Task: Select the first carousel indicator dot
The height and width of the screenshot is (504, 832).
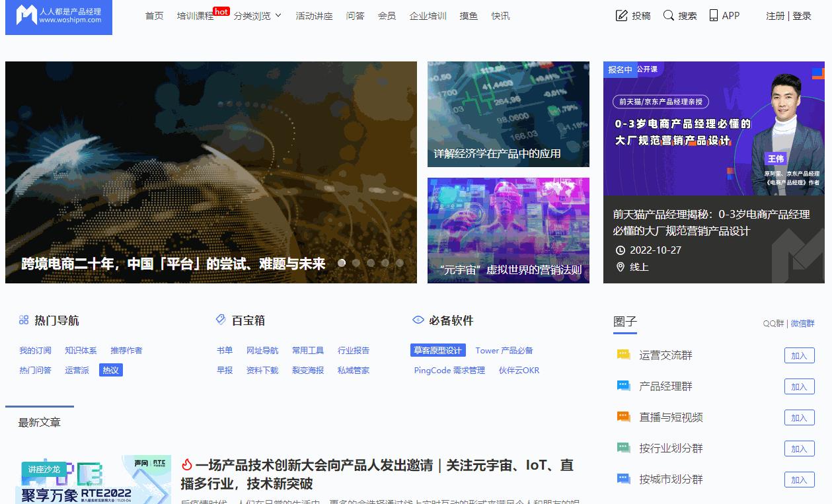Action: (x=342, y=262)
